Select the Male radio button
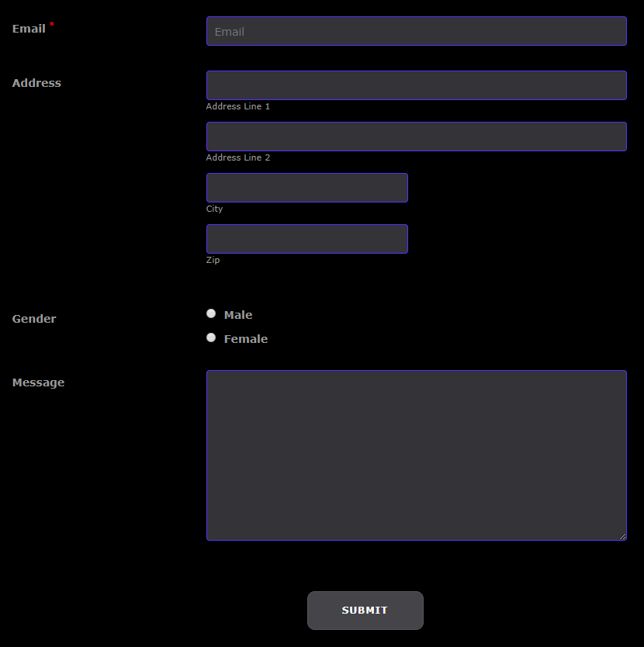The height and width of the screenshot is (647, 644). pyautogui.click(x=211, y=313)
